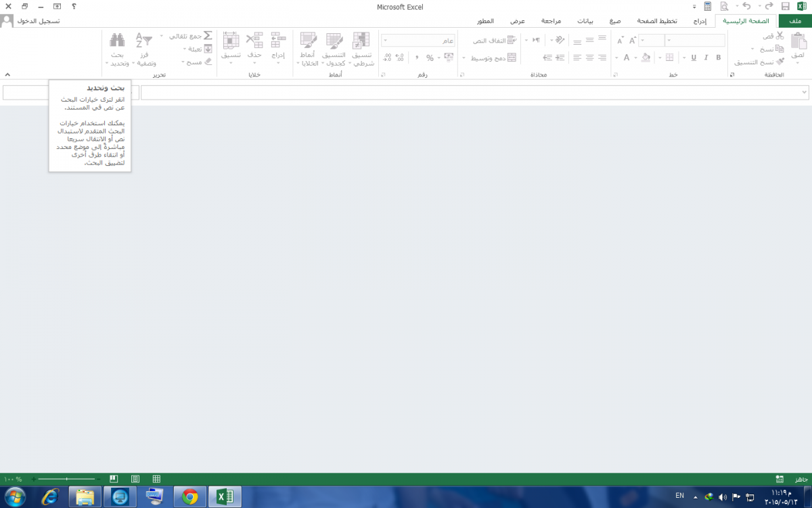Expand the formula bar arrow
The width and height of the screenshot is (812, 508).
(804, 91)
